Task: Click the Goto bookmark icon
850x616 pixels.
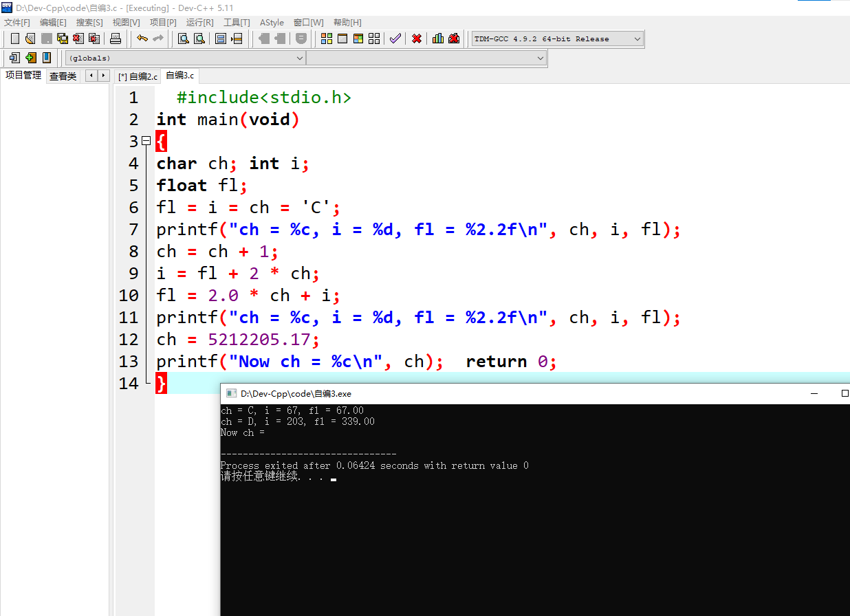Action: (x=46, y=58)
